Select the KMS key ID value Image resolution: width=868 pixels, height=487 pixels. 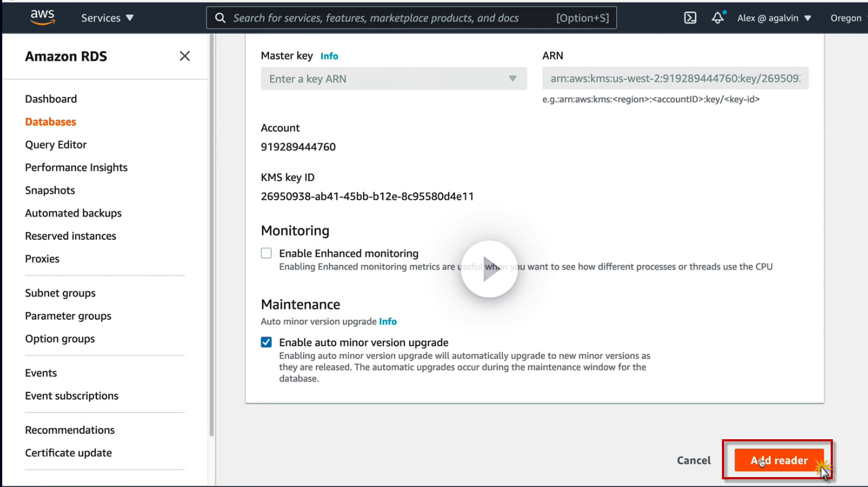367,197
